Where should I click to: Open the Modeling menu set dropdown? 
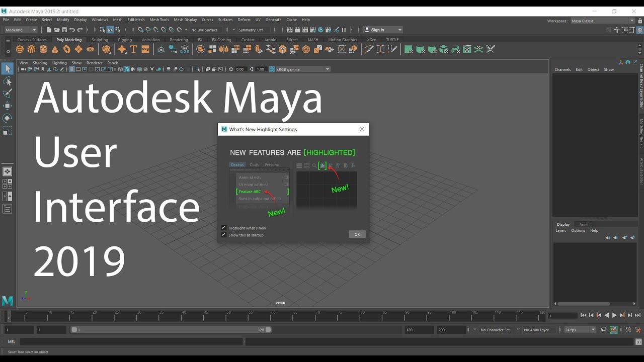coord(21,30)
